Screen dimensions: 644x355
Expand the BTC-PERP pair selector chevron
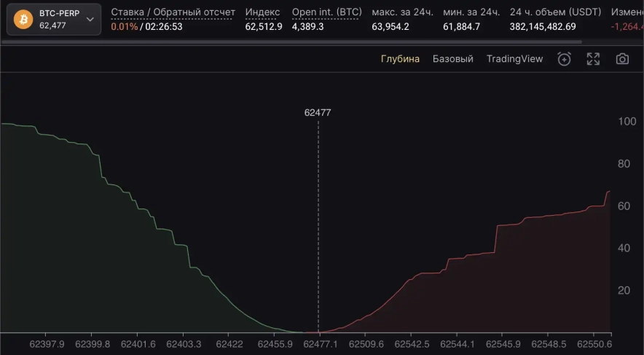[90, 20]
